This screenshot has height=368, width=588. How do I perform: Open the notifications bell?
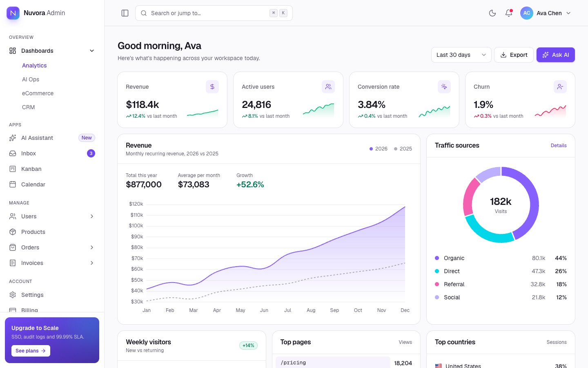(509, 13)
